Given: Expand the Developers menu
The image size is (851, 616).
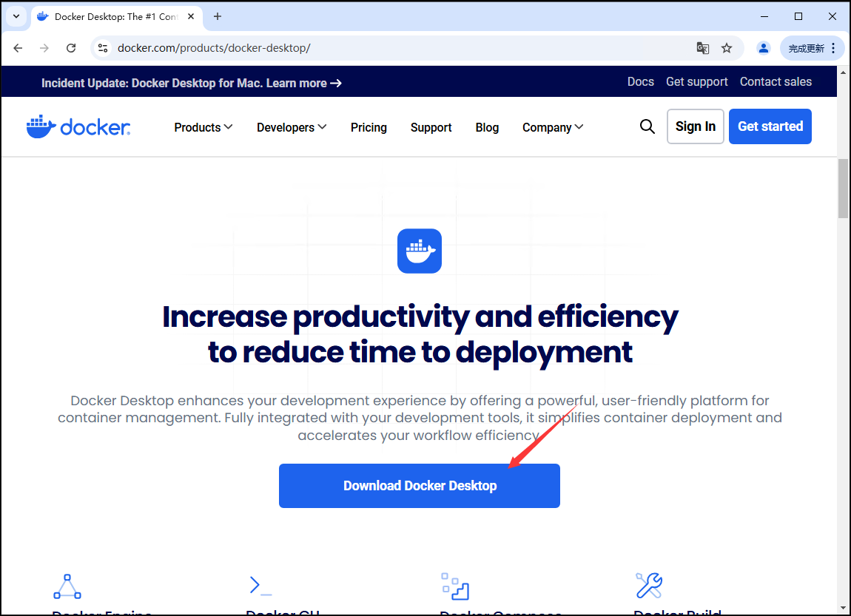Looking at the screenshot, I should pos(292,127).
